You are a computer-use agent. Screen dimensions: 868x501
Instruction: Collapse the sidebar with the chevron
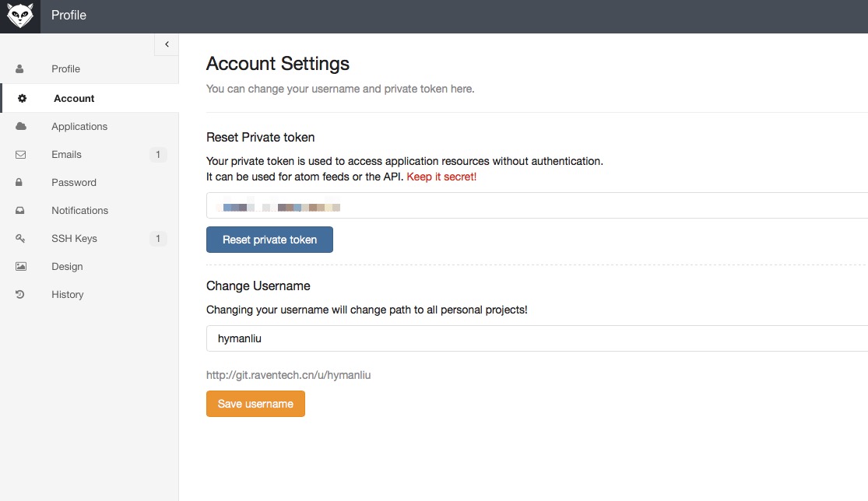pyautogui.click(x=167, y=45)
